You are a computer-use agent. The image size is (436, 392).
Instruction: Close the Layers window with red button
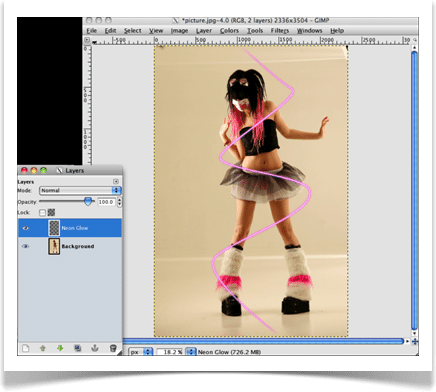pyautogui.click(x=24, y=170)
